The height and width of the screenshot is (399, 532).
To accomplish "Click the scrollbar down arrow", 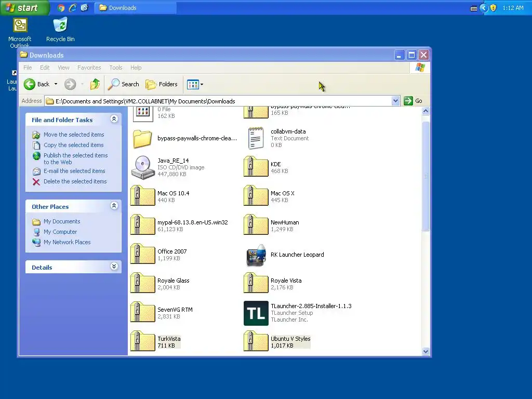I will tap(426, 352).
